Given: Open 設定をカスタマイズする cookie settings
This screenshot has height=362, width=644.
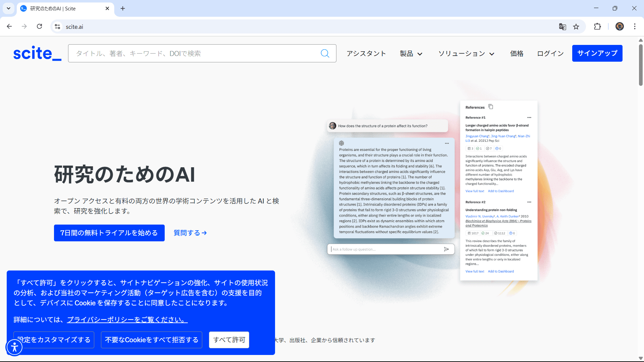Looking at the screenshot, I should click(x=54, y=340).
